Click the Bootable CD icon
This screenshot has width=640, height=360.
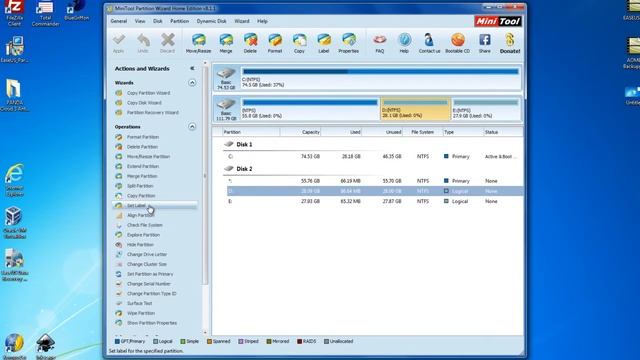tap(458, 43)
